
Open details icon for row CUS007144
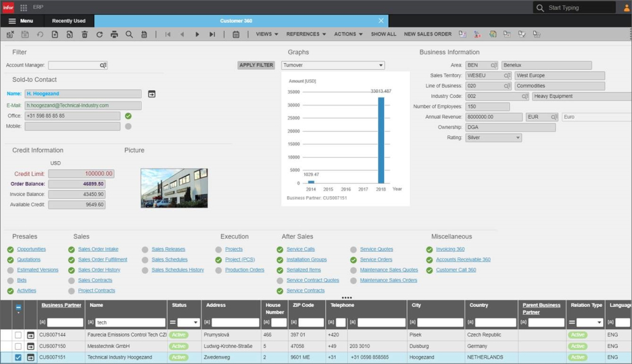point(31,335)
